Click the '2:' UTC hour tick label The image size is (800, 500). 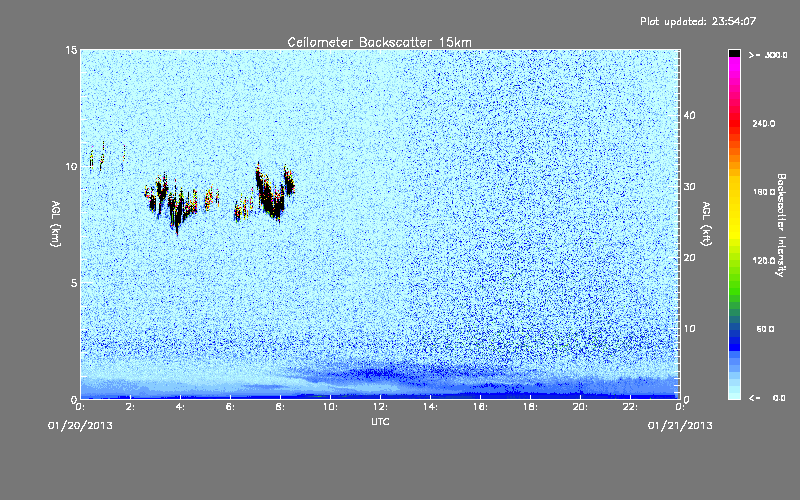tap(130, 407)
